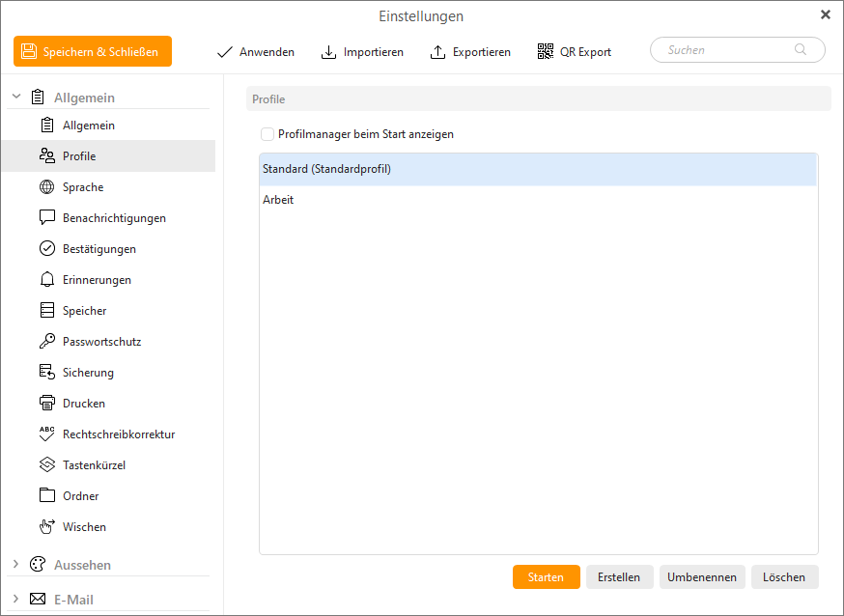
Task: Open the Sicherung settings page
Action: coord(88,373)
